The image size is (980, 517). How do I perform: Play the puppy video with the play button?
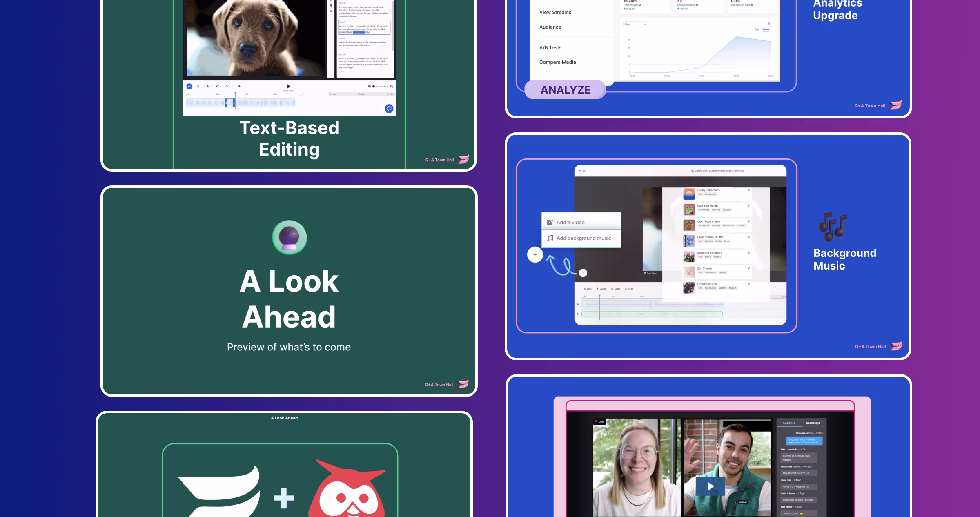[x=289, y=86]
